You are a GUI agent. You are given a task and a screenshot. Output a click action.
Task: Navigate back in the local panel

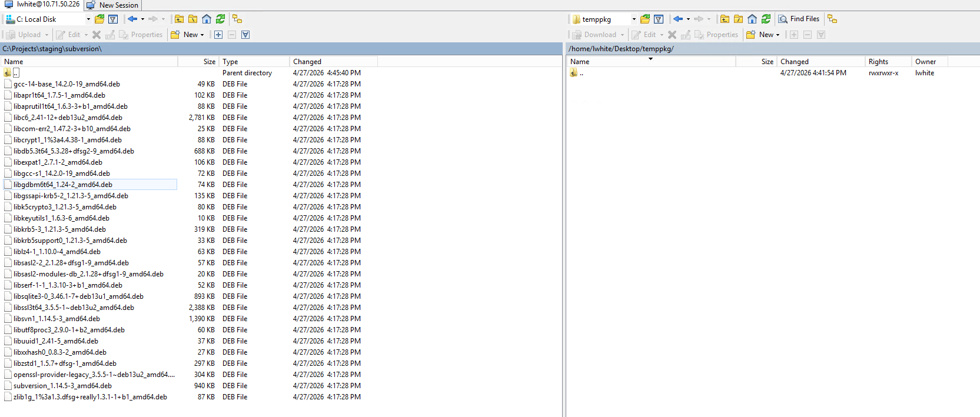point(132,19)
